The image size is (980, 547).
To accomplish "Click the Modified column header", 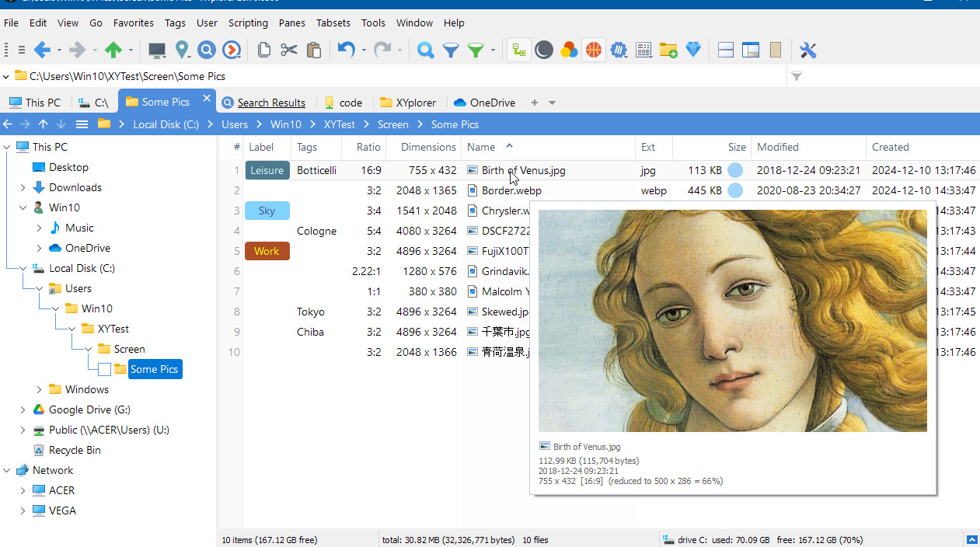I will point(778,147).
